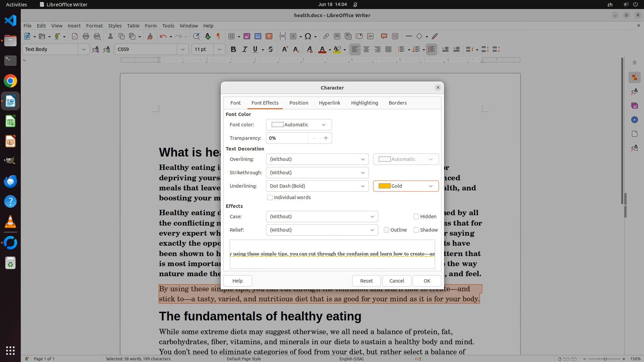Open the Gold underline color picker

pyautogui.click(x=406, y=186)
